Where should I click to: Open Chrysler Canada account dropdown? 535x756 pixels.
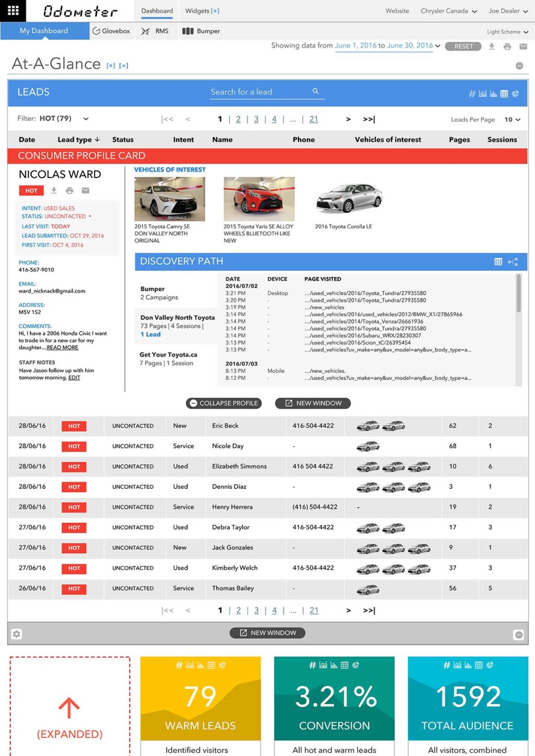click(449, 11)
